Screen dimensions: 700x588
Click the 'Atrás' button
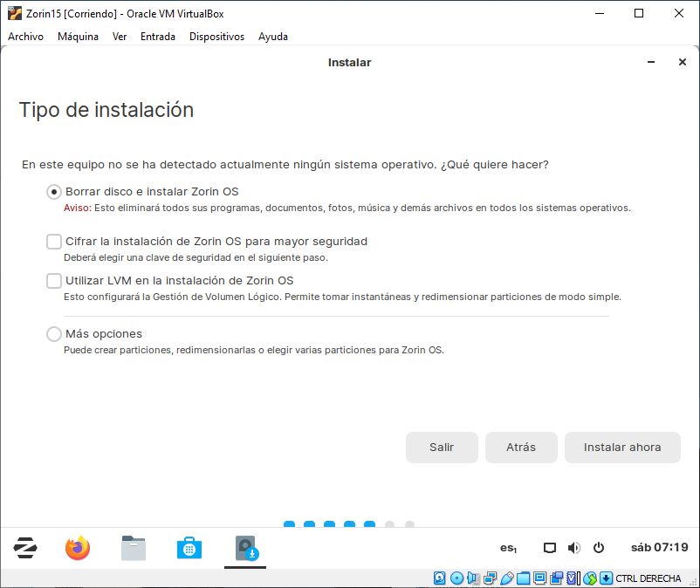point(521,448)
